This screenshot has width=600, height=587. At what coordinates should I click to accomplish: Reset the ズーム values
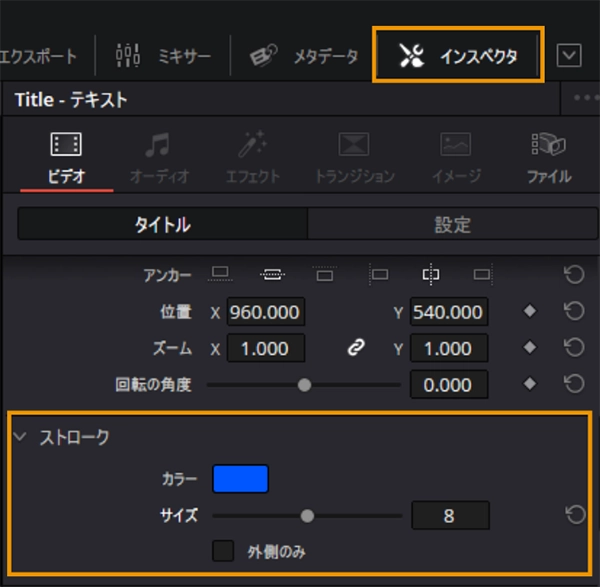point(574,347)
